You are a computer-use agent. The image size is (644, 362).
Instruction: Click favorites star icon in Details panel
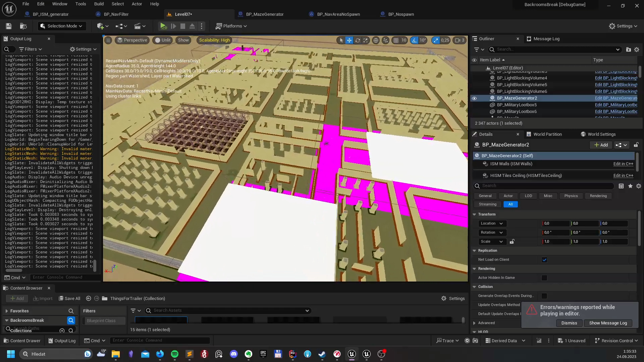[630, 186]
